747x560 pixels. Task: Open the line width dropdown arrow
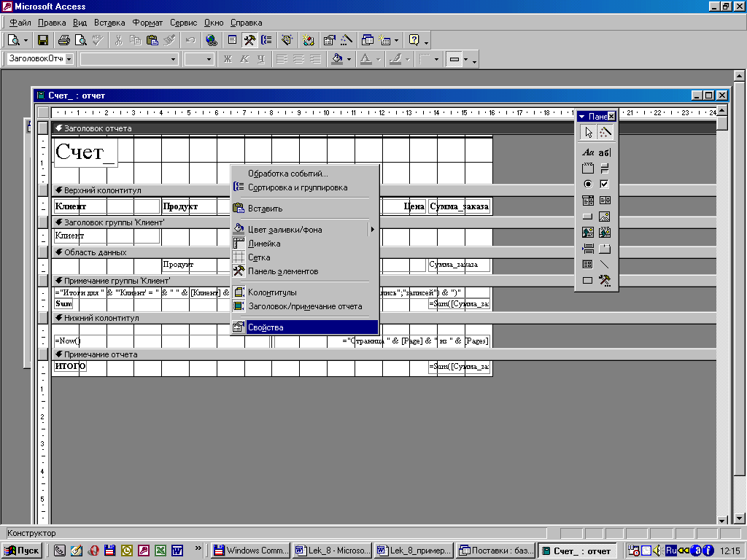[436, 60]
